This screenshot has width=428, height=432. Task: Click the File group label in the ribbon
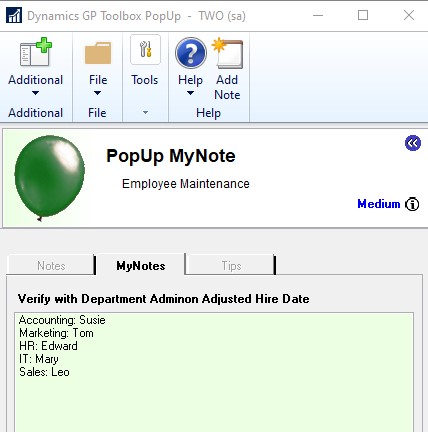(97, 113)
